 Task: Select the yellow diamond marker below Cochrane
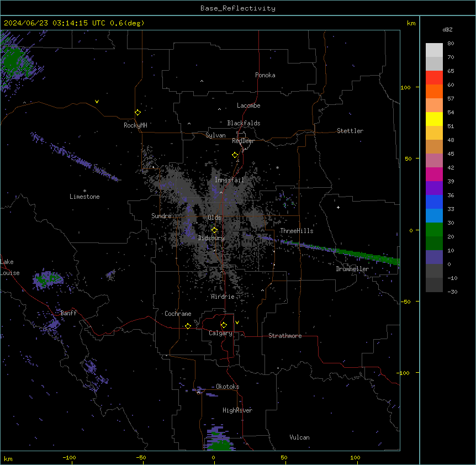pos(188,326)
